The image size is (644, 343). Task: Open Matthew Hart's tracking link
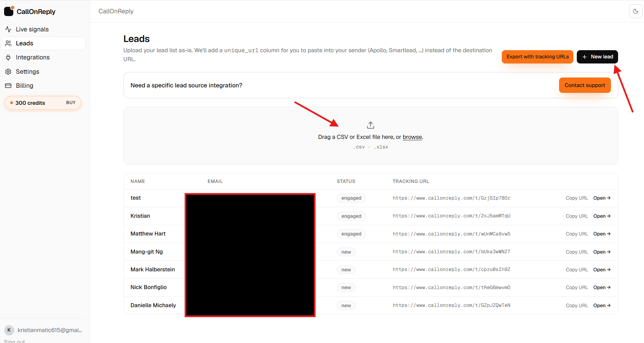602,234
